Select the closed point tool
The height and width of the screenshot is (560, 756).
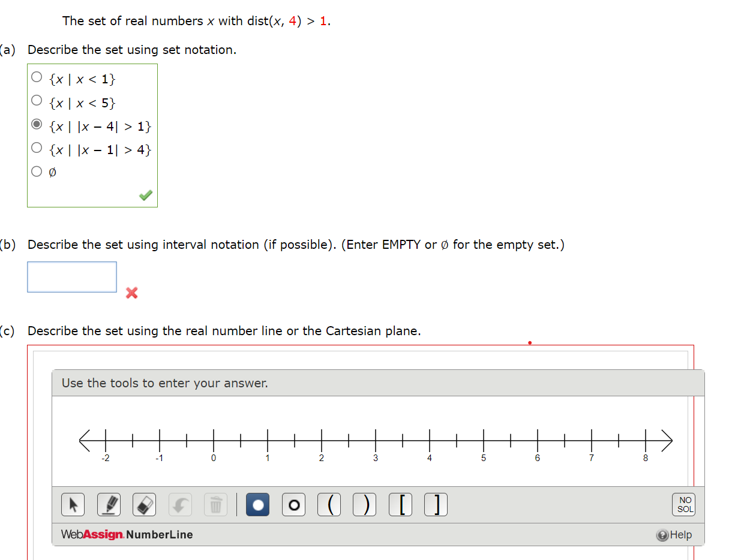[x=257, y=504]
